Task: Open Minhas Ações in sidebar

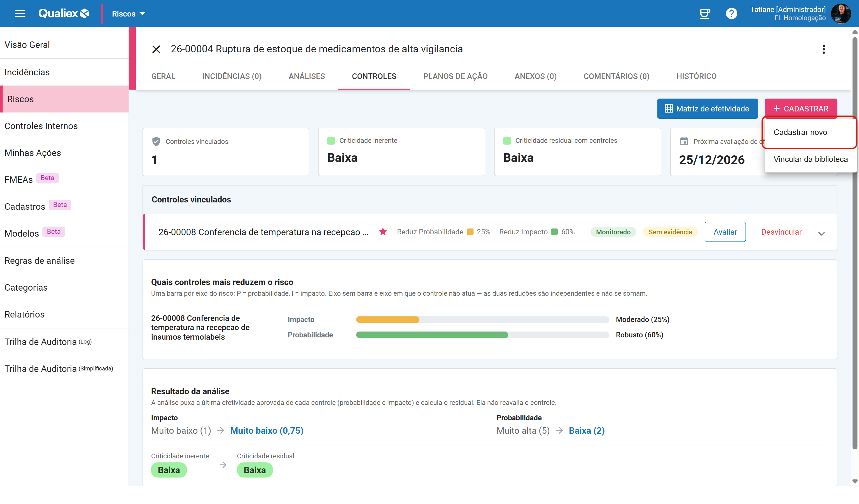Action: pos(64,153)
